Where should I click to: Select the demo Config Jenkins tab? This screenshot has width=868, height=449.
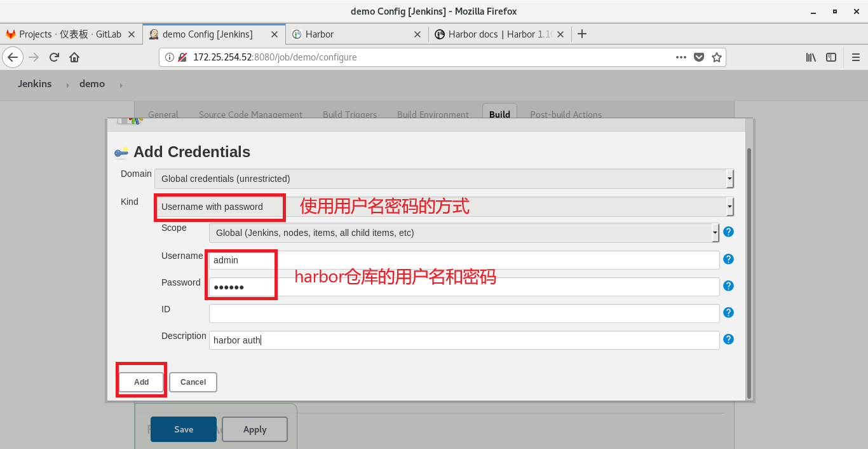[214, 34]
